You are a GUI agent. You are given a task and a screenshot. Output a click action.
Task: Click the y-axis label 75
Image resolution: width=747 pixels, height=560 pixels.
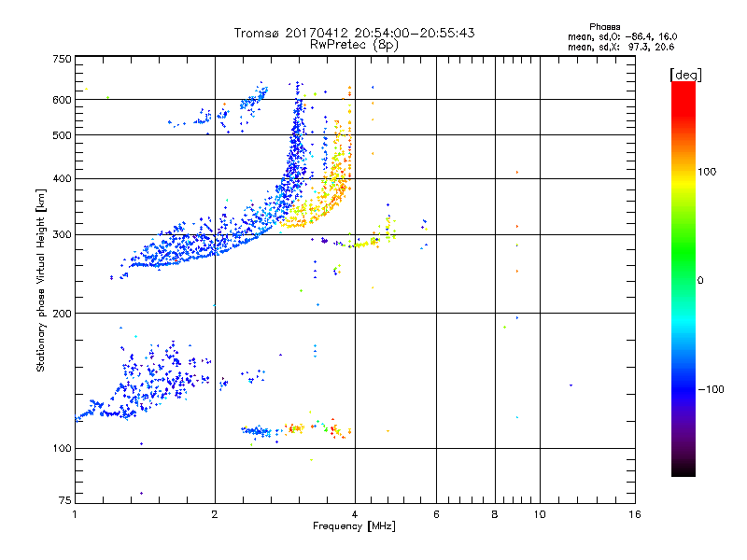click(64, 500)
